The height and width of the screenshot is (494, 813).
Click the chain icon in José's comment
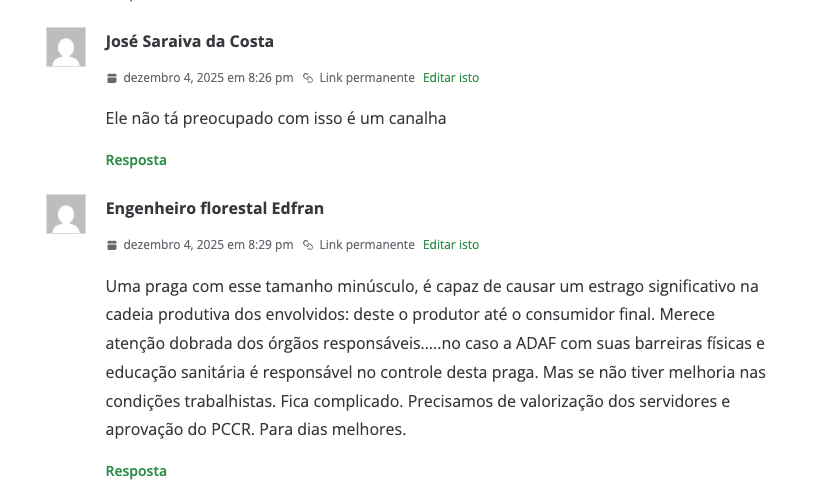pos(308,78)
